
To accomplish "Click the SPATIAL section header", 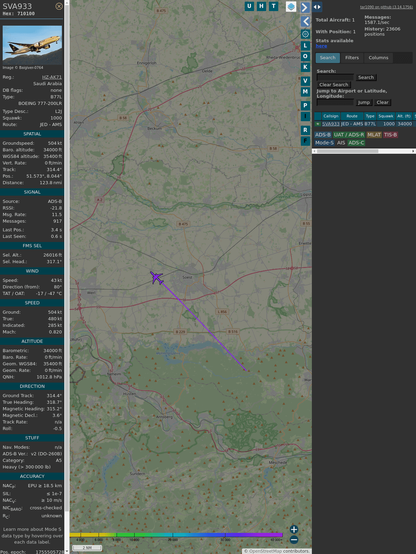I will (32, 134).
